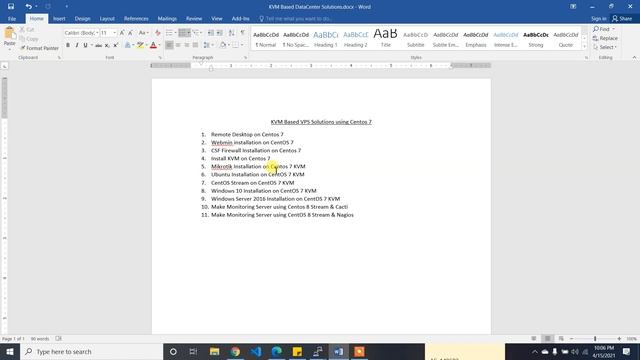Switch to the Layout tab
This screenshot has height=360, width=640.
click(107, 19)
